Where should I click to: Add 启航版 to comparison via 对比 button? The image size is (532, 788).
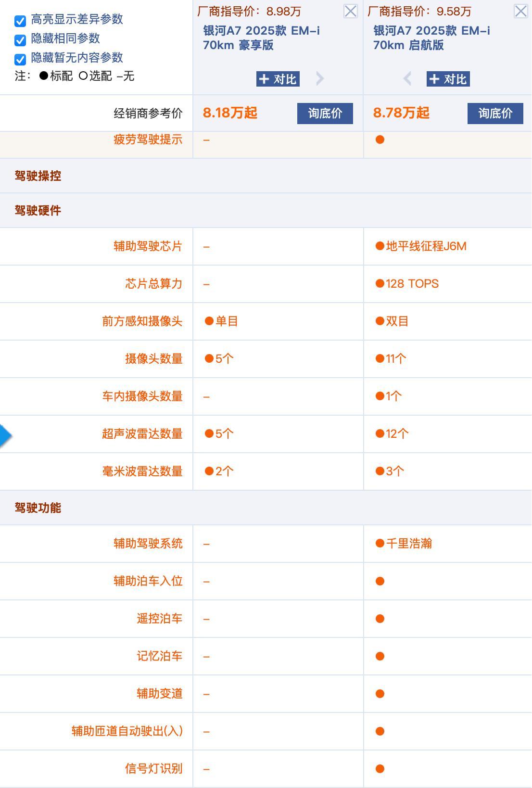click(x=448, y=79)
